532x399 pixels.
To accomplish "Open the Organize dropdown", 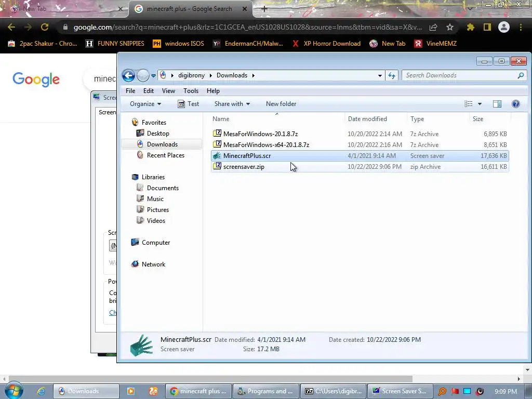I will (x=145, y=104).
